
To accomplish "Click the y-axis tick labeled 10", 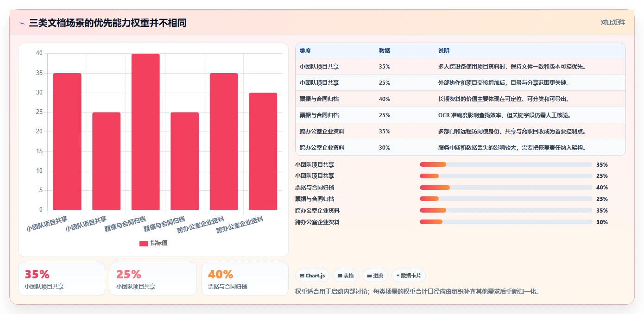I will coord(39,171).
